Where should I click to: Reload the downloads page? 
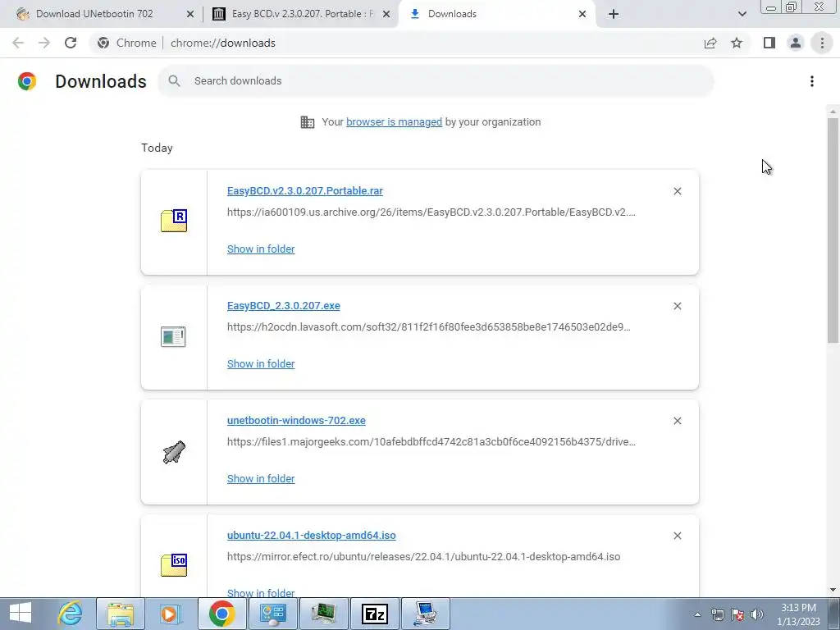(71, 43)
